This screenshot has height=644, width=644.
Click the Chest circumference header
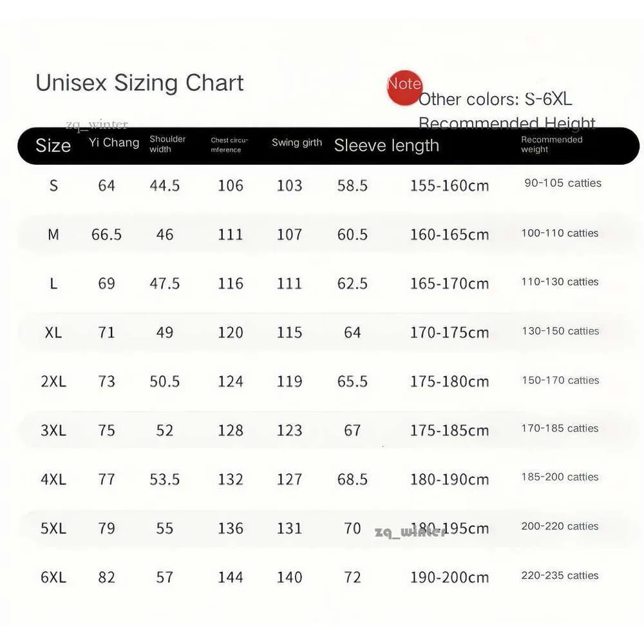(x=229, y=145)
